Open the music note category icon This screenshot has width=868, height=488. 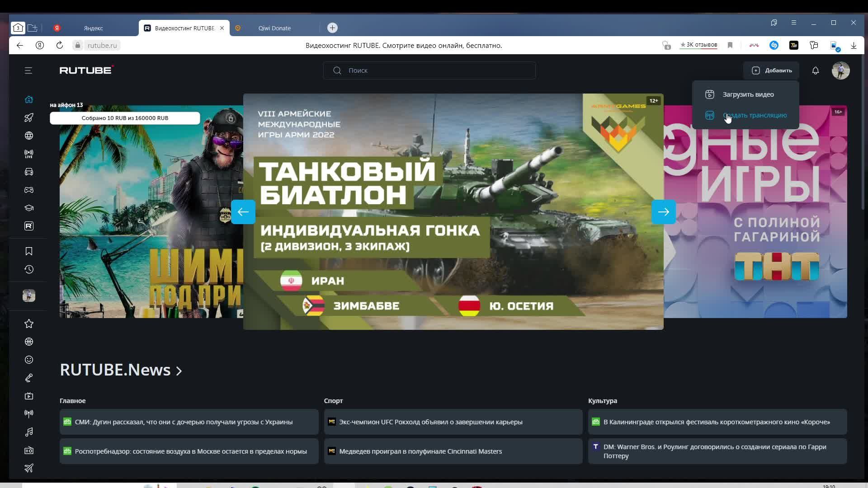tap(29, 432)
